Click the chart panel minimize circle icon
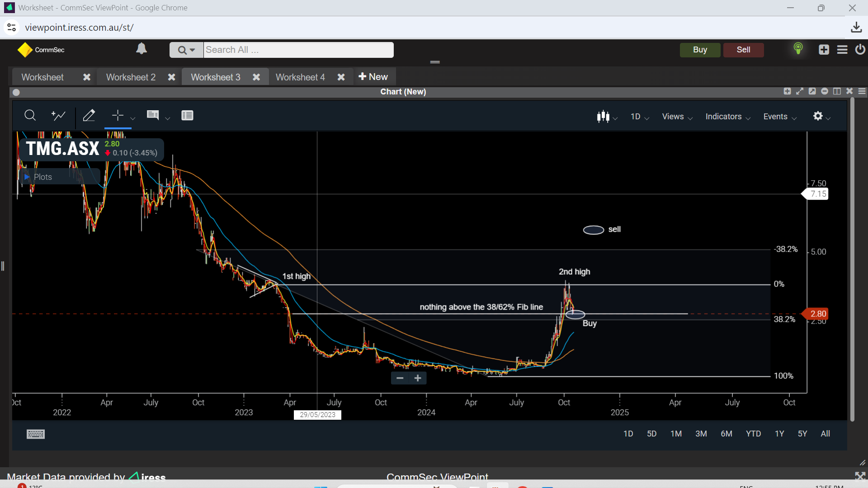The width and height of the screenshot is (868, 488). [825, 91]
